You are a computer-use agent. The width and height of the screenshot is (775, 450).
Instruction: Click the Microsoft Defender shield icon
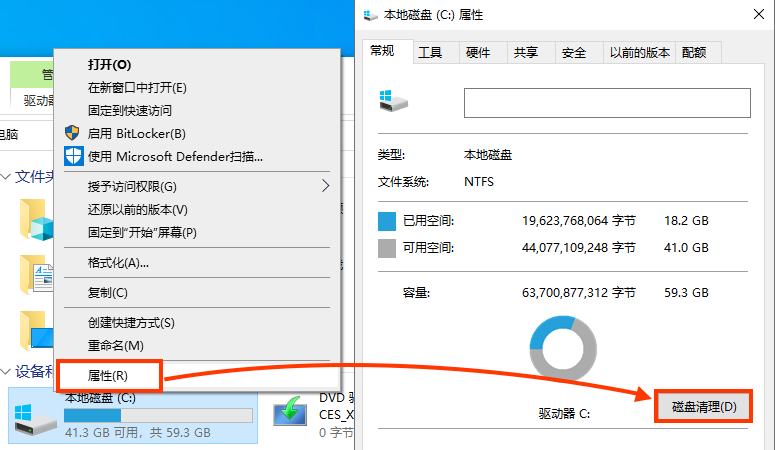[x=74, y=156]
